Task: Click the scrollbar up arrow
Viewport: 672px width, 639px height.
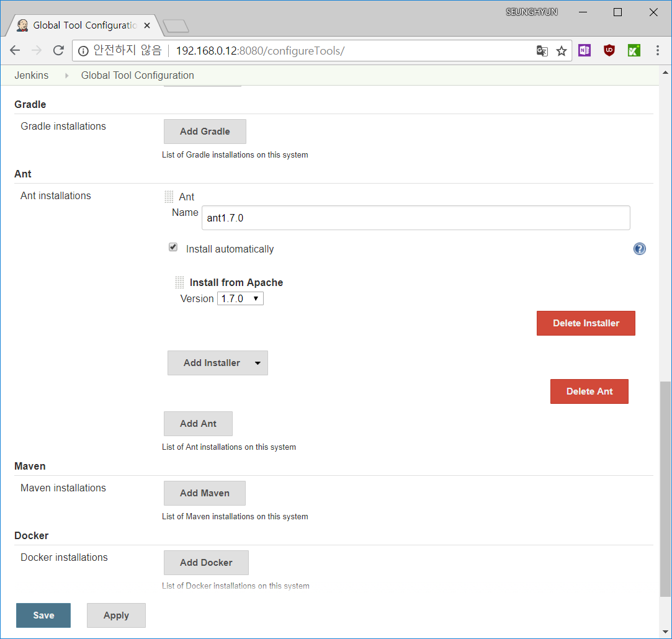Action: coord(665,72)
